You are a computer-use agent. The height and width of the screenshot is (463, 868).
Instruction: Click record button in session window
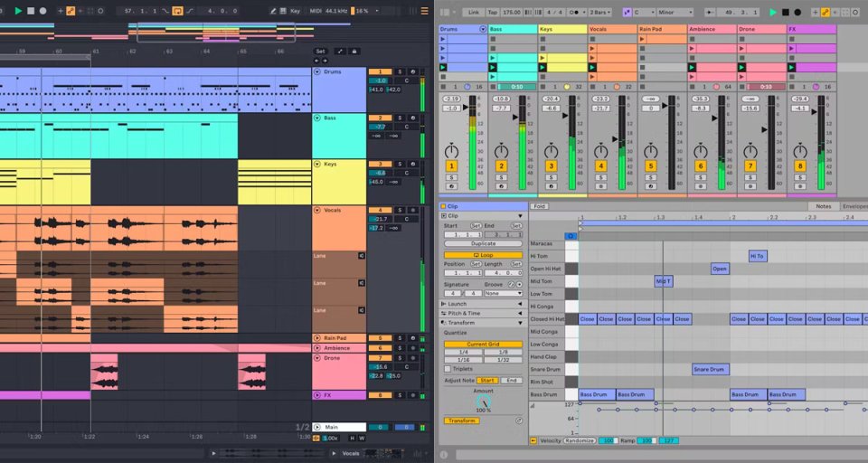point(797,12)
